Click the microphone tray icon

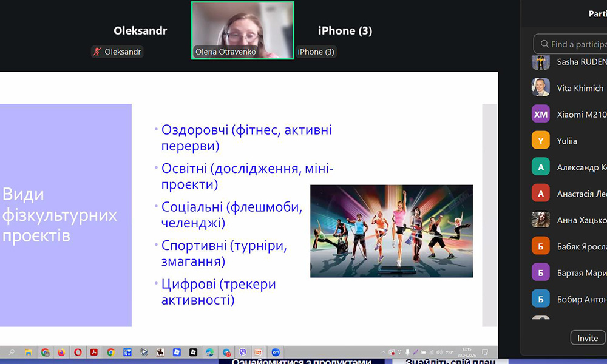coord(407,352)
